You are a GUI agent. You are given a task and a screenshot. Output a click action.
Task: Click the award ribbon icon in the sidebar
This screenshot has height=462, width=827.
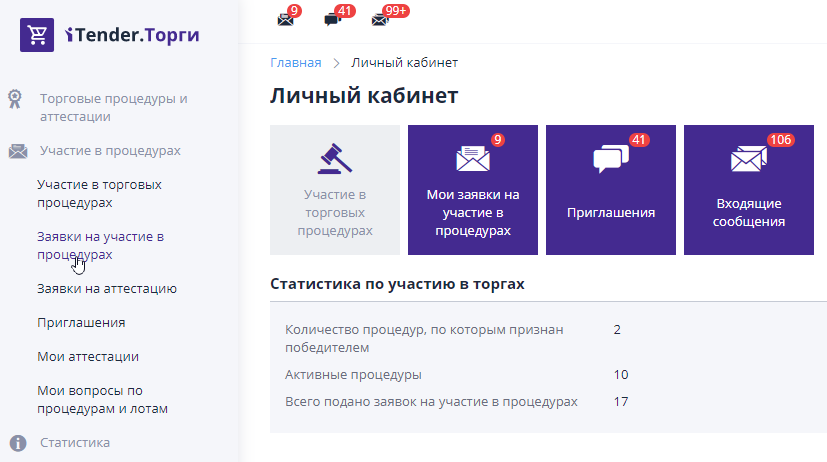tap(17, 99)
